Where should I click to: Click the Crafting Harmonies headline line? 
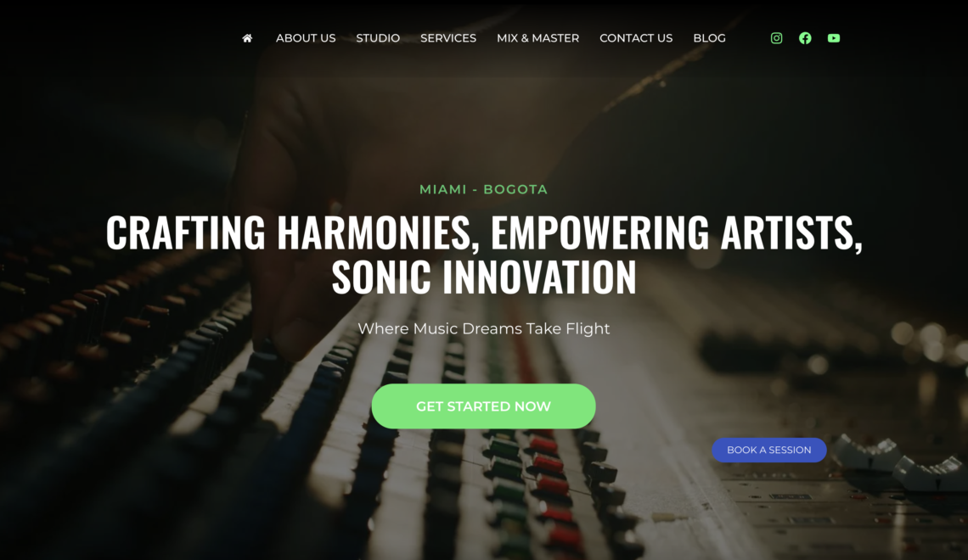[484, 232]
